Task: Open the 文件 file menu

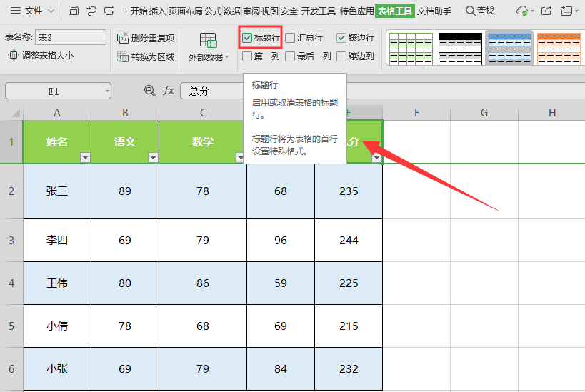Action: click(x=33, y=11)
